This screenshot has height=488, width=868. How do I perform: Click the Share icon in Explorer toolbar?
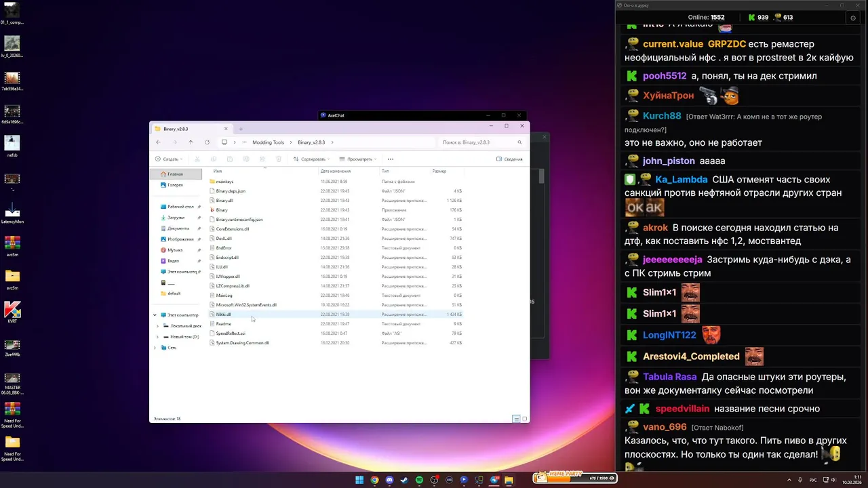click(x=262, y=159)
